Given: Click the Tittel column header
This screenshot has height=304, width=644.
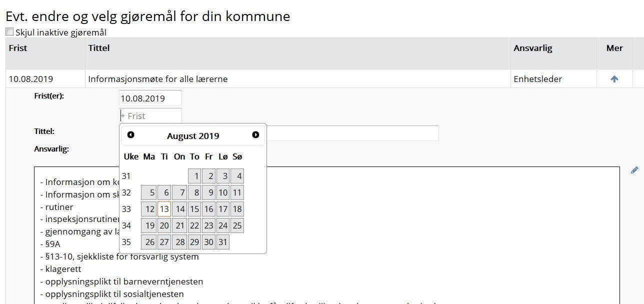Looking at the screenshot, I should point(99,48).
